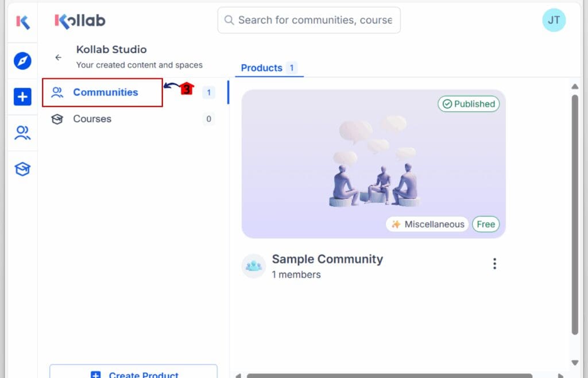
Task: Focus the search for communities field
Action: pos(309,20)
